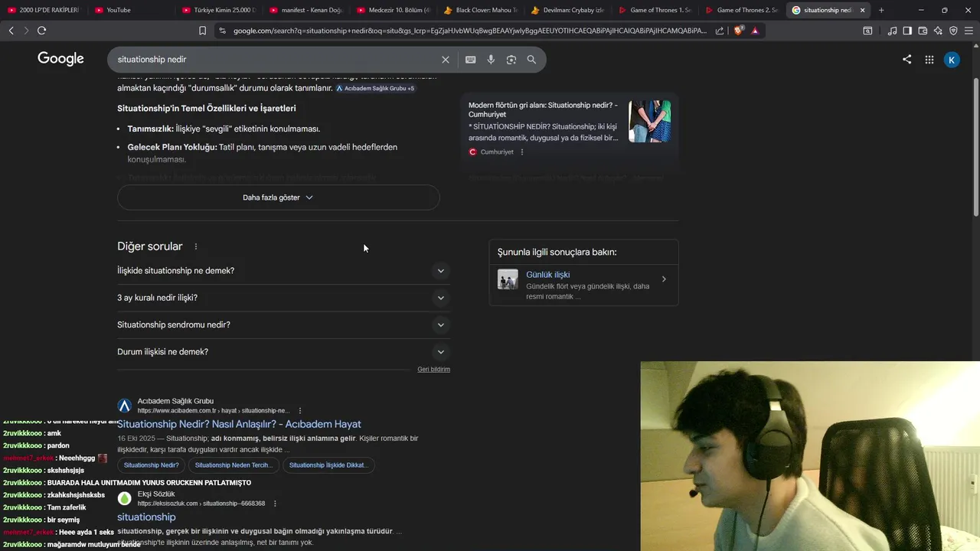
Task: Open Brave VPN shield icon
Action: click(953, 31)
